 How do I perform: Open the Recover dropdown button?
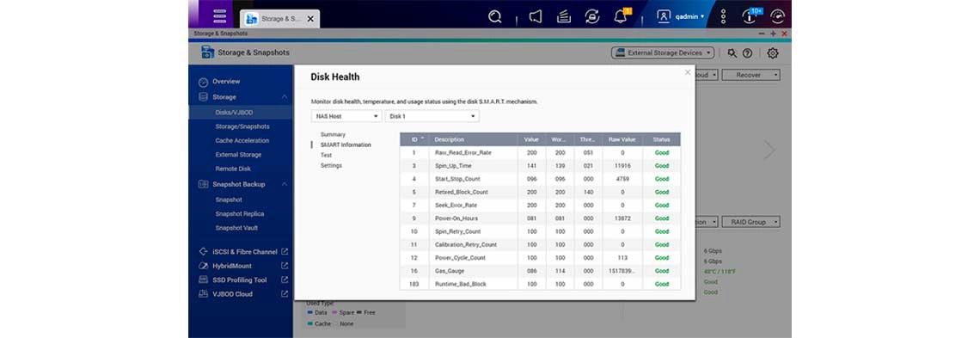pyautogui.click(x=751, y=75)
